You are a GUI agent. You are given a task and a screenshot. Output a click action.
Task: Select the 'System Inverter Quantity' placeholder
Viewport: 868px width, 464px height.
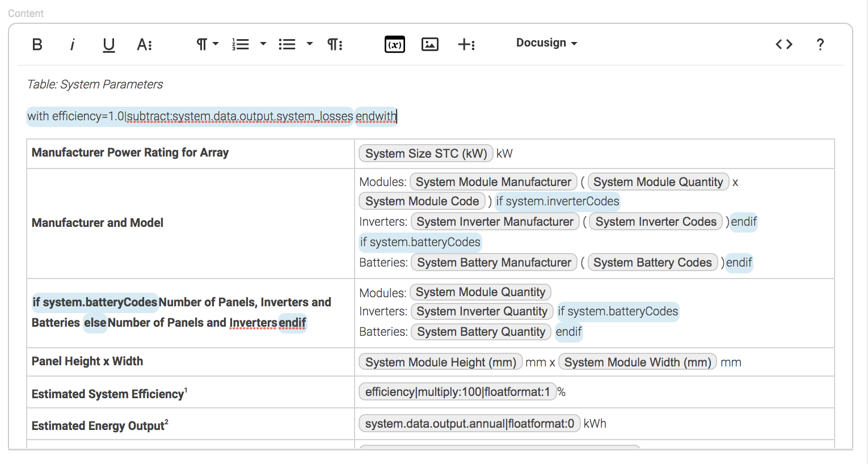[x=482, y=311]
